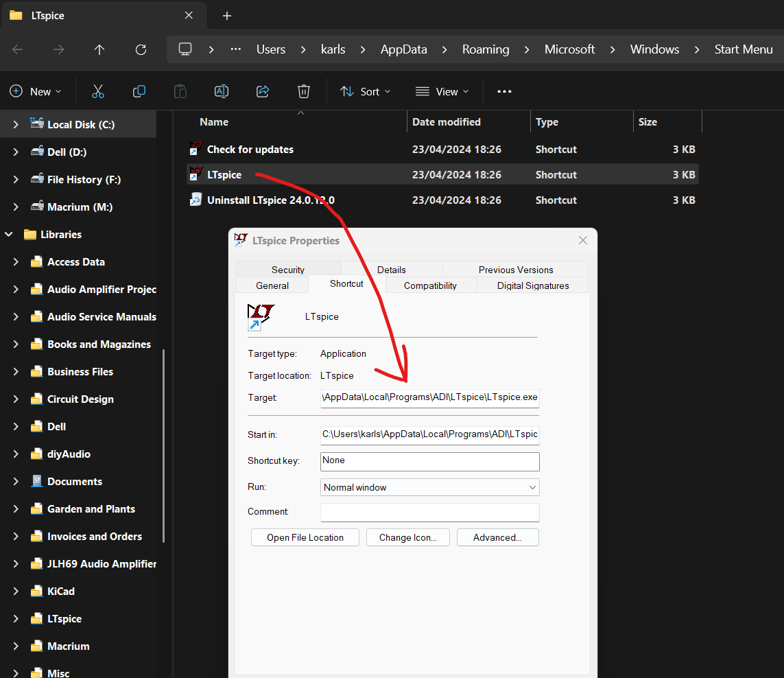Screen dimensions: 784x678
Task: Click the large LTspice icon in Properties dialog
Action: click(x=261, y=317)
